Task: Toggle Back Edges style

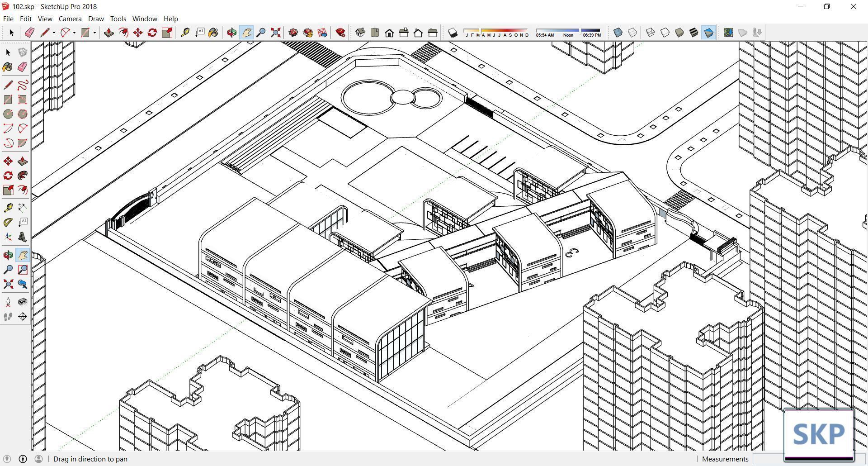Action: [632, 33]
